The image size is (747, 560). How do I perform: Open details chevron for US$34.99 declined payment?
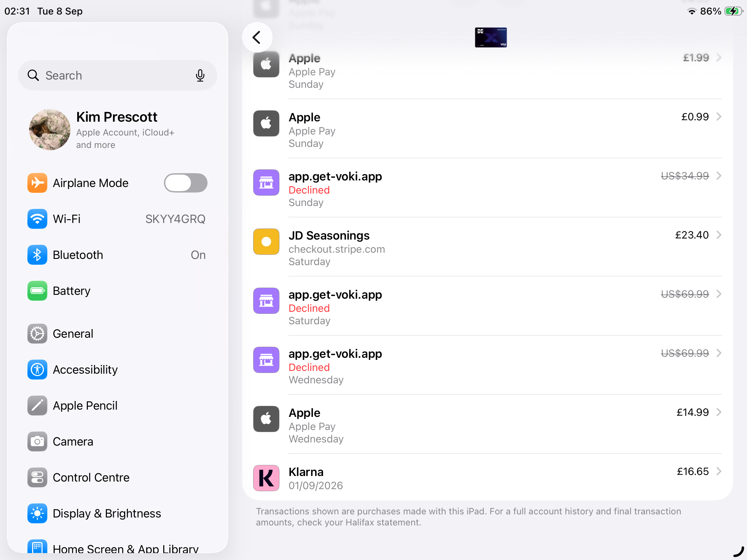point(719,176)
